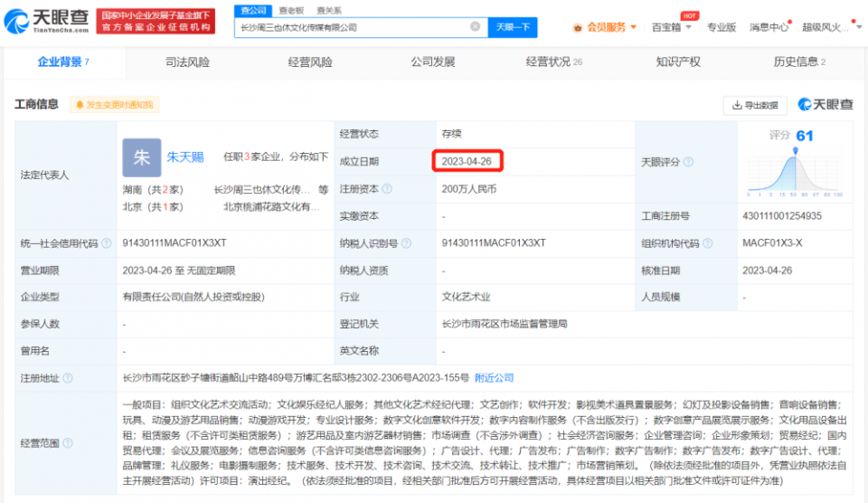Click the 北京（共1家） region entry

(153, 206)
